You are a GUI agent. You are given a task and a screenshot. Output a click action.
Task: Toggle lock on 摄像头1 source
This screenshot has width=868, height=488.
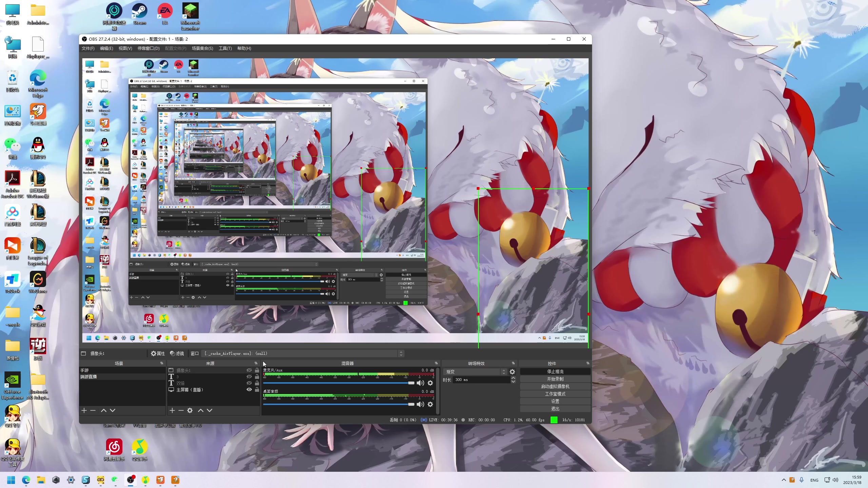tap(257, 370)
